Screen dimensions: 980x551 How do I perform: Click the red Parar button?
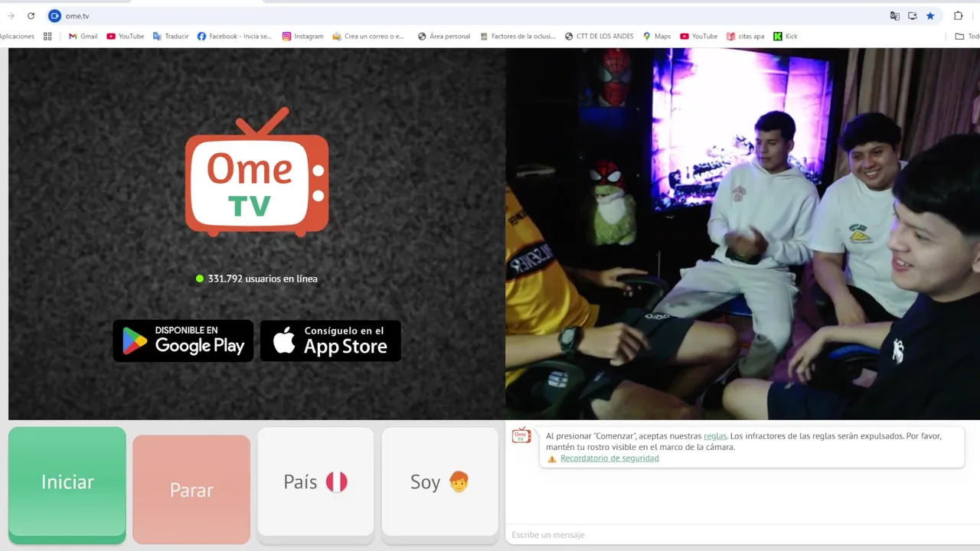pos(191,489)
